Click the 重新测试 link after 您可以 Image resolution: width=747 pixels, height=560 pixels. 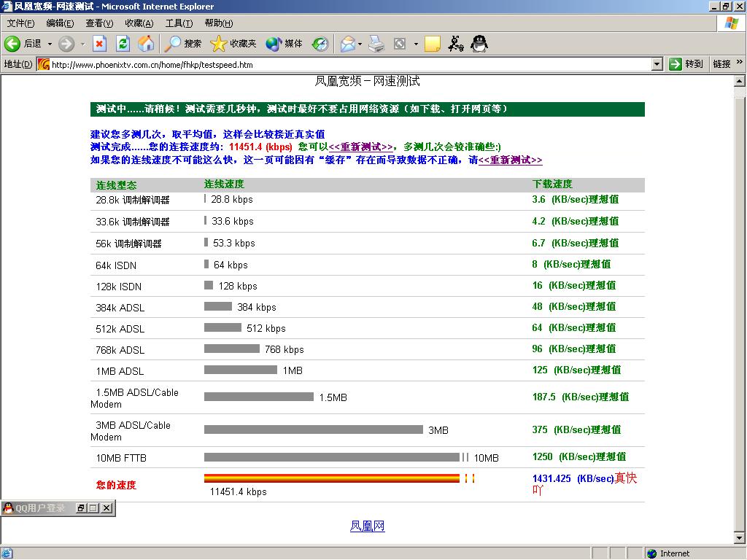pyautogui.click(x=361, y=147)
